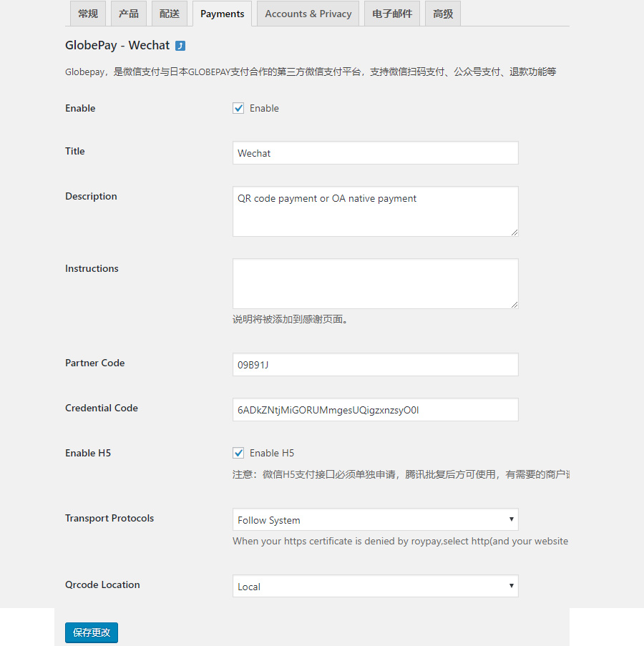Open the 电子邮件 tab
The height and width of the screenshot is (646, 644).
(x=392, y=14)
